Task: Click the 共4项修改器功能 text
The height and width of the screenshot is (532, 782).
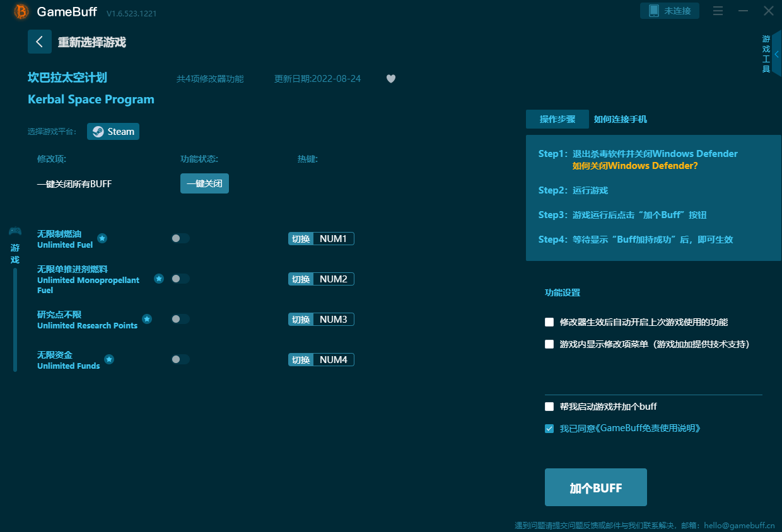Action: [x=210, y=79]
